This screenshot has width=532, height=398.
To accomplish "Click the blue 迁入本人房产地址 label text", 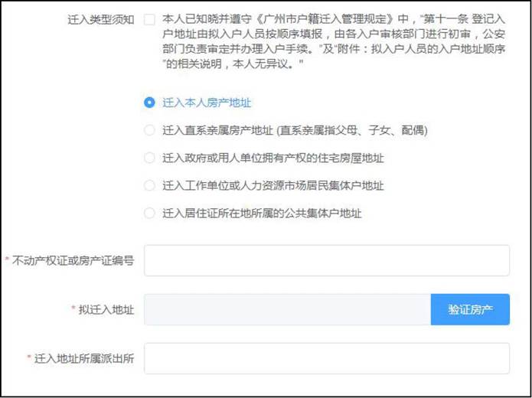I will (x=207, y=102).
